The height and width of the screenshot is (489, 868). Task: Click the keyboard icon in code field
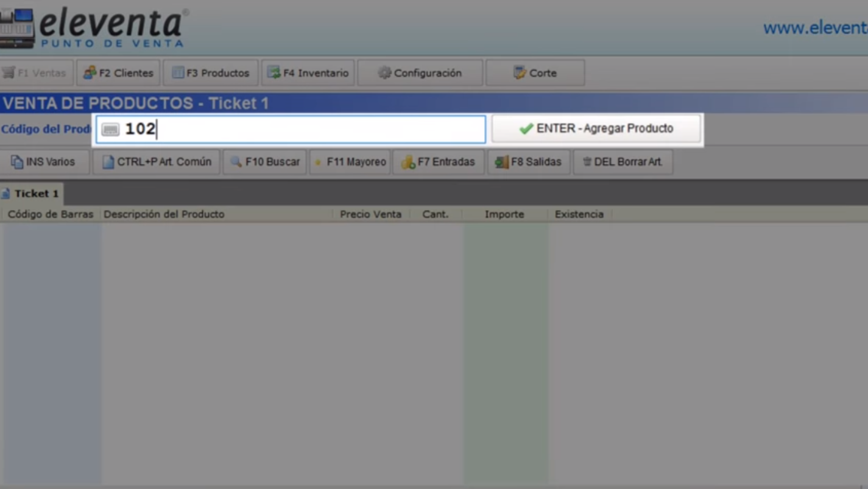pos(110,130)
